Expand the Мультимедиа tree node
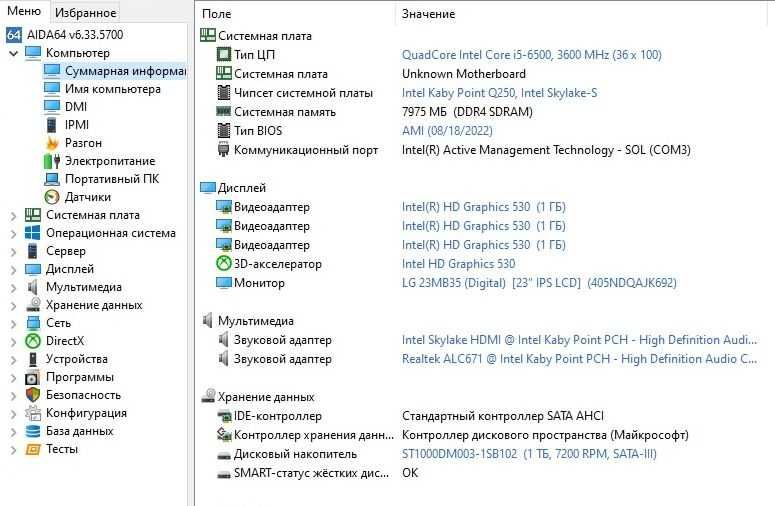The height and width of the screenshot is (506, 775). tap(13, 287)
